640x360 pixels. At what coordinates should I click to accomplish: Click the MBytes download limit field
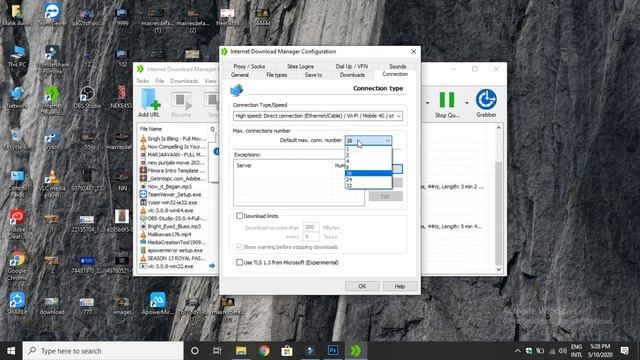tap(311, 227)
